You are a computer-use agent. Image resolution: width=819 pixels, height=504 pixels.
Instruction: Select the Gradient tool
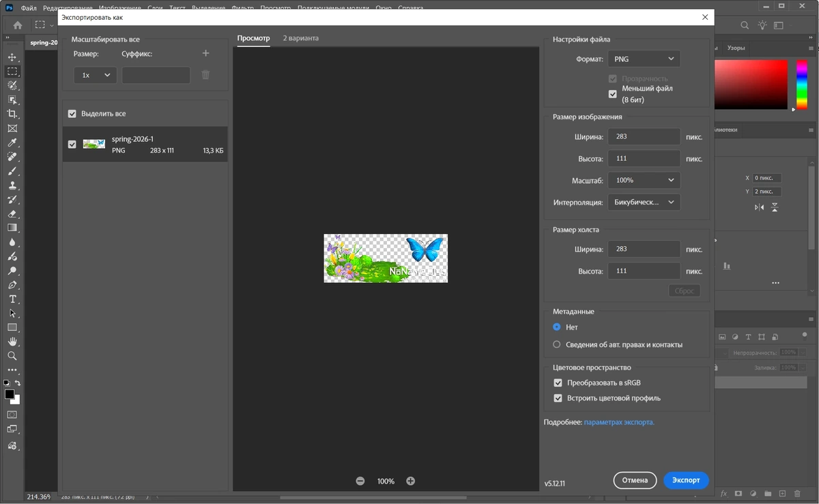pyautogui.click(x=12, y=228)
